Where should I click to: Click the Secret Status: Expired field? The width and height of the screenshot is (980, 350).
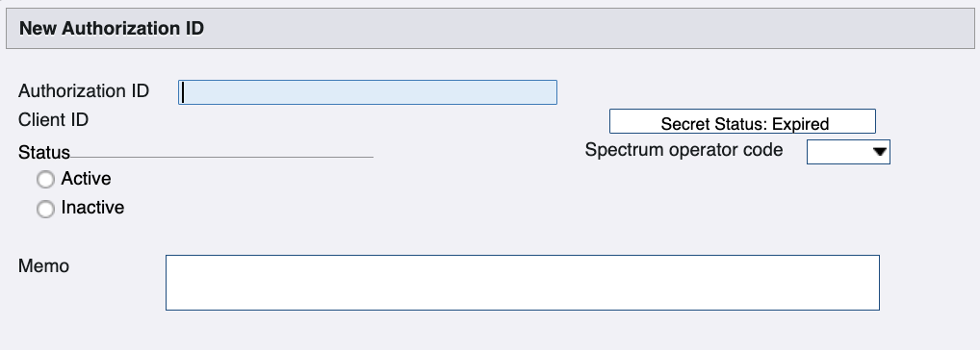click(742, 121)
